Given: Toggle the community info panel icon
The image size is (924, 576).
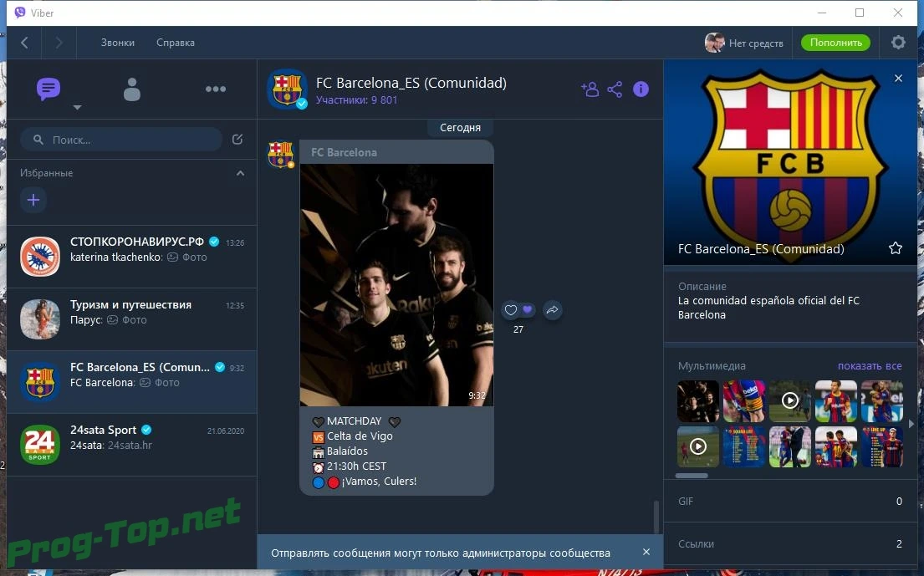Looking at the screenshot, I should click(x=641, y=89).
